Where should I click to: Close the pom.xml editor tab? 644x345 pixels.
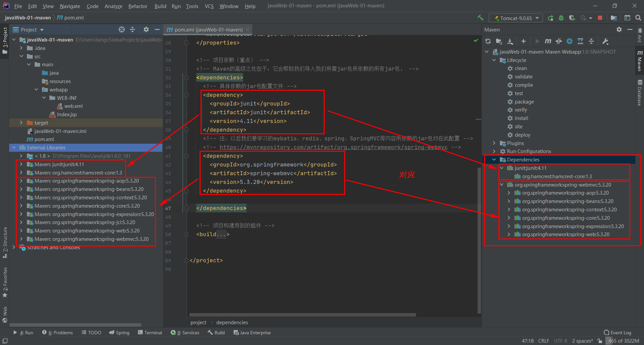tap(248, 29)
